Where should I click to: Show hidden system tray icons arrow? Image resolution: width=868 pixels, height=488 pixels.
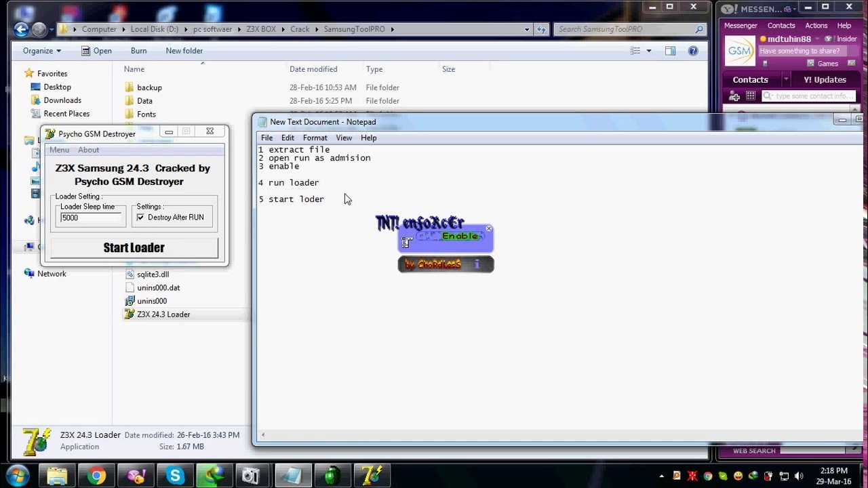coord(660,476)
